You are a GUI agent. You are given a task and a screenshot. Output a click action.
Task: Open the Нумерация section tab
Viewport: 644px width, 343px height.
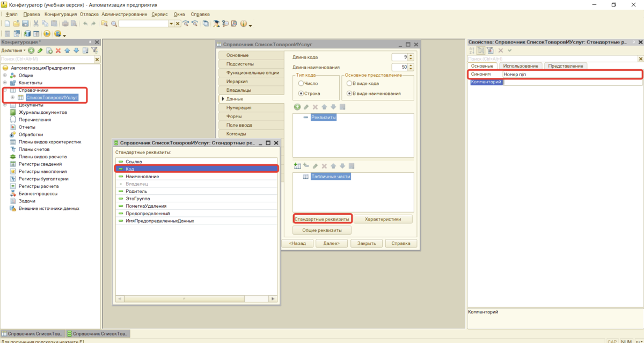point(251,108)
